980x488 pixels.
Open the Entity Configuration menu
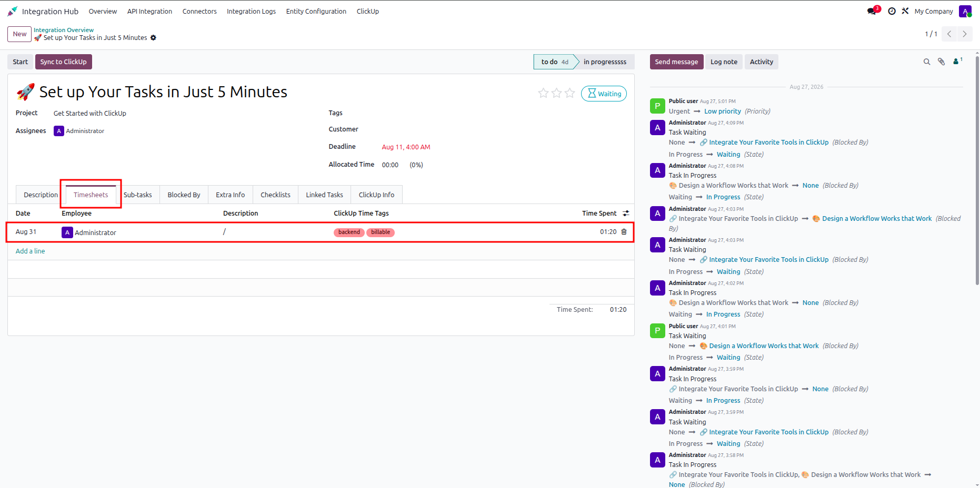[x=316, y=11]
